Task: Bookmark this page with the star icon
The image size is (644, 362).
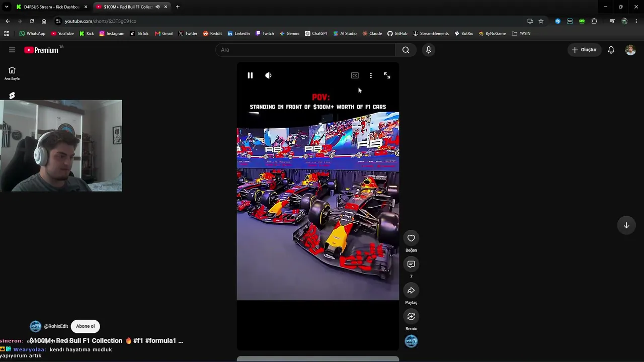Action: (x=541, y=21)
